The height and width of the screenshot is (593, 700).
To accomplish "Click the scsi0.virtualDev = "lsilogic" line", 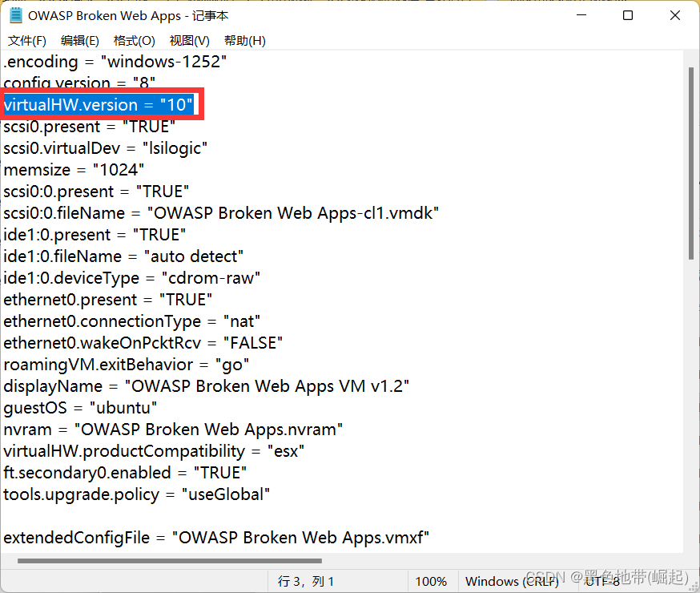I will point(106,148).
